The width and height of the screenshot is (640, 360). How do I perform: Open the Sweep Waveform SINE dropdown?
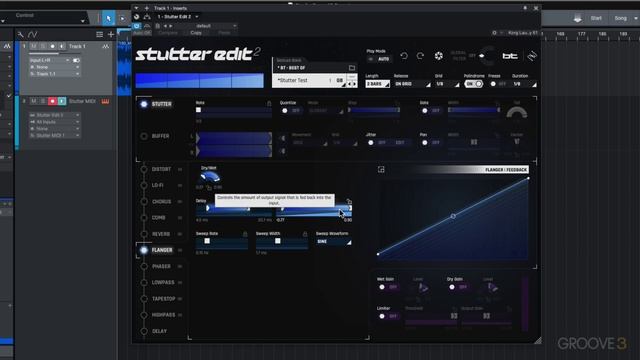(x=333, y=242)
